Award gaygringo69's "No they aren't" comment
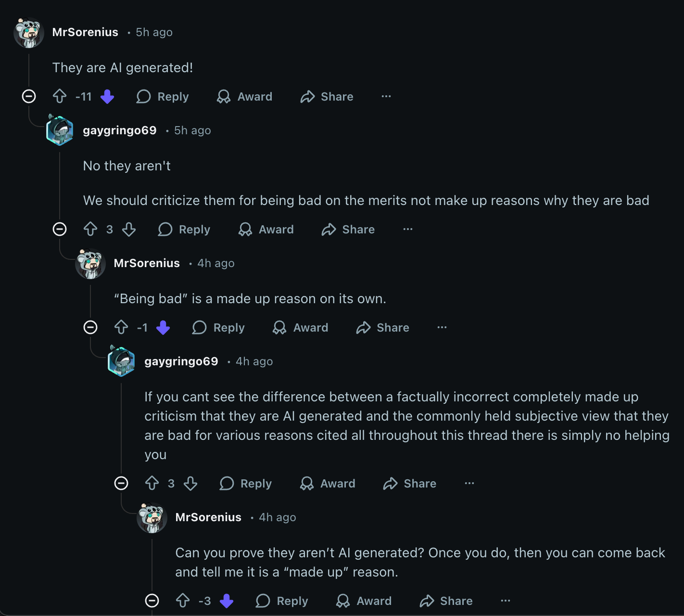 tap(266, 230)
